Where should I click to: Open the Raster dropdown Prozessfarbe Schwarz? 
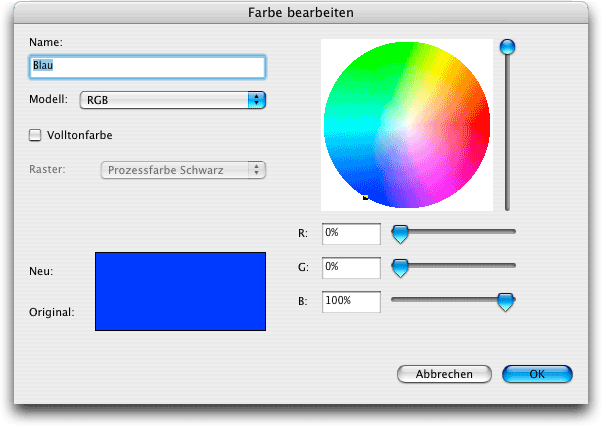pyautogui.click(x=183, y=170)
